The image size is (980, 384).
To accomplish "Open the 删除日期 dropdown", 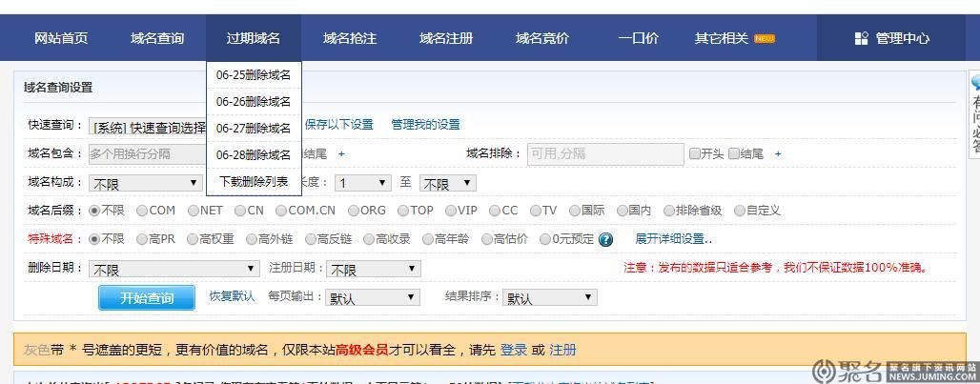I will pos(174,269).
